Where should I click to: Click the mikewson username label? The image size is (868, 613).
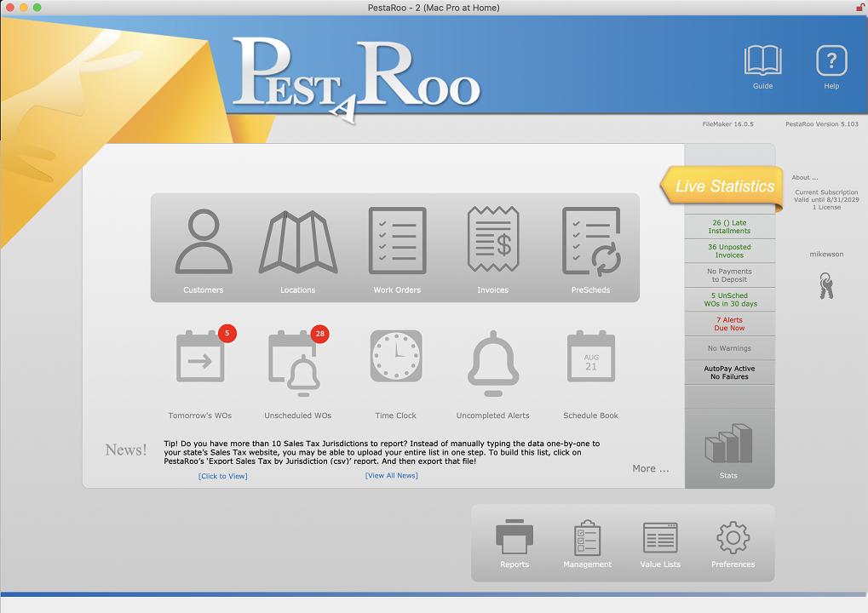click(x=826, y=255)
